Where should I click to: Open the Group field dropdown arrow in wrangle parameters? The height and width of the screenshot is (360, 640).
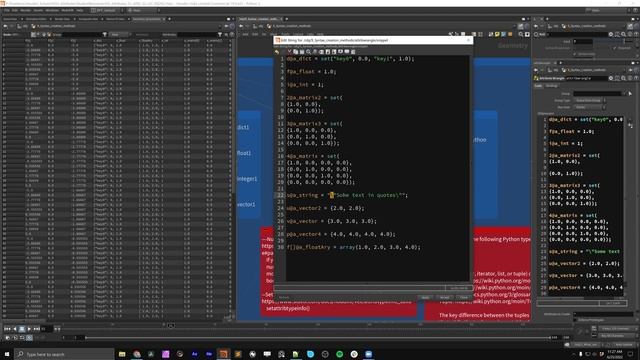624,93
